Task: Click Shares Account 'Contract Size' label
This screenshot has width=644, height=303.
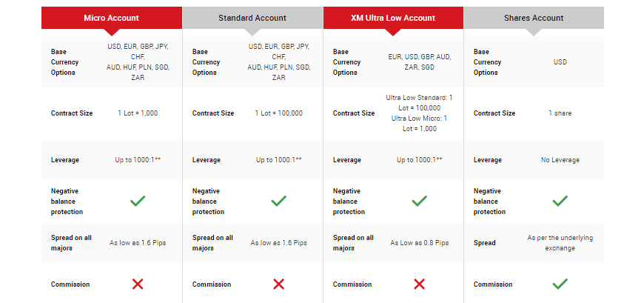Action: click(x=494, y=113)
